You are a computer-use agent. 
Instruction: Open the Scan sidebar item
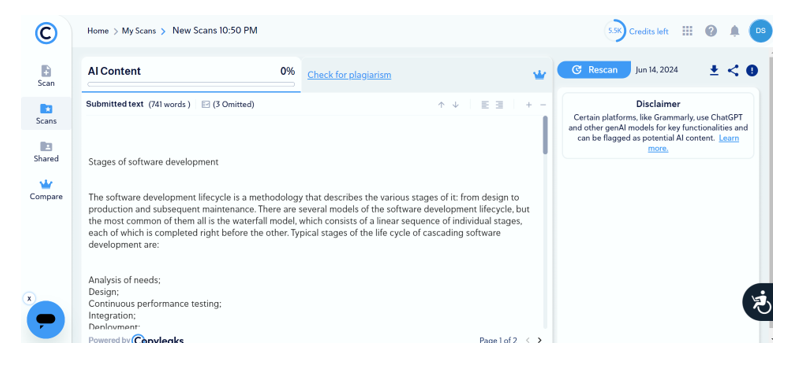pyautogui.click(x=46, y=76)
